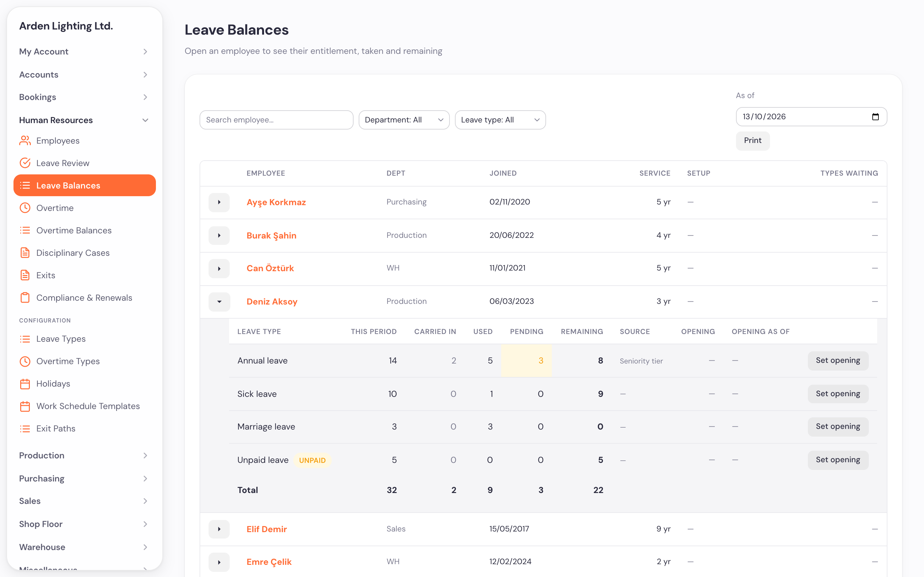Viewport: 924px width, 577px height.
Task: Click the Disciplinary Cases document icon
Action: point(25,253)
